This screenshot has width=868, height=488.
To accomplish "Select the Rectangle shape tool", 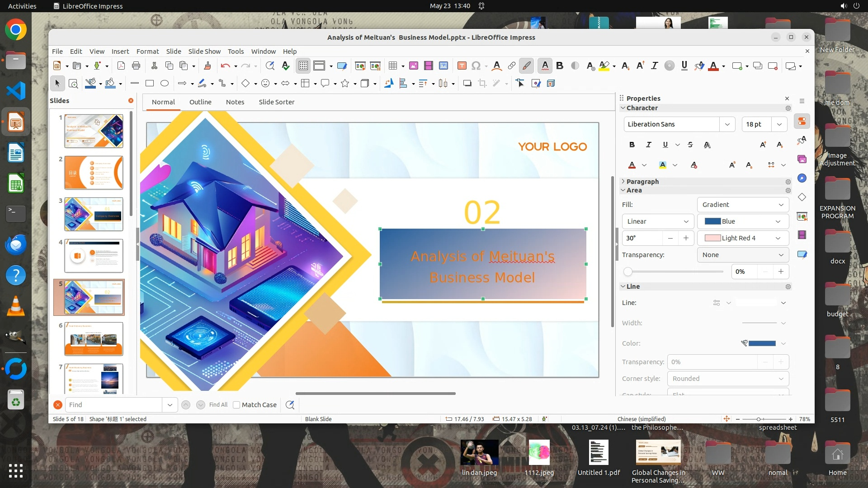I will click(x=150, y=83).
